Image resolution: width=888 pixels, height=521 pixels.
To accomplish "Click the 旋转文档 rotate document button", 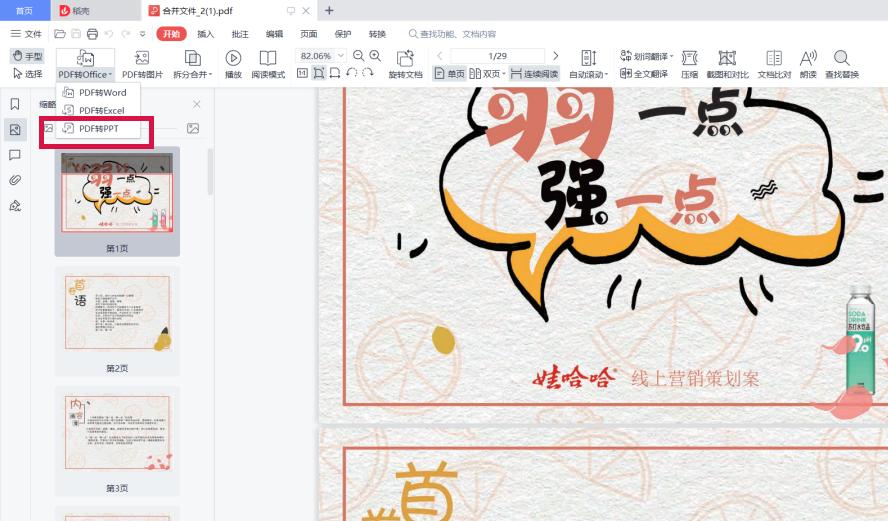I will click(405, 64).
